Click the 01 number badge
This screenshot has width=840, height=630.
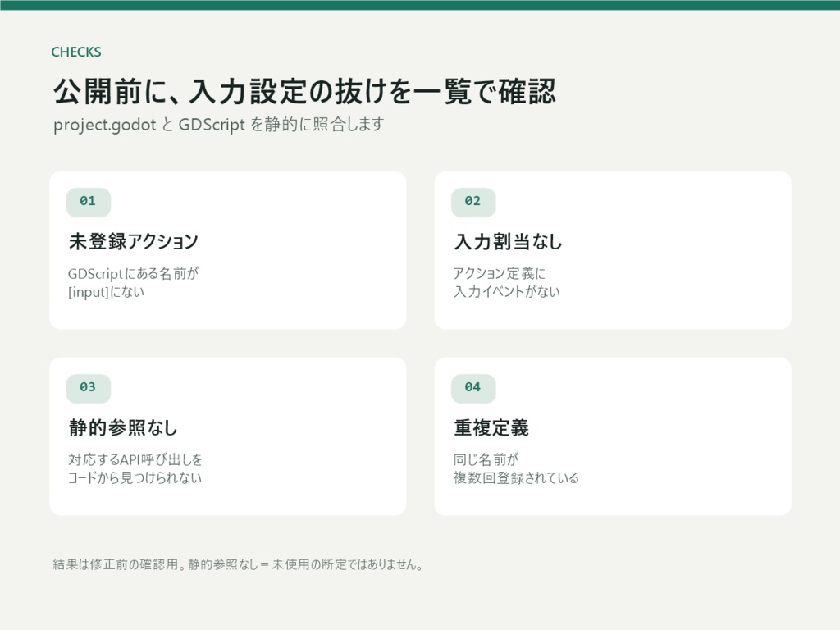tap(89, 202)
